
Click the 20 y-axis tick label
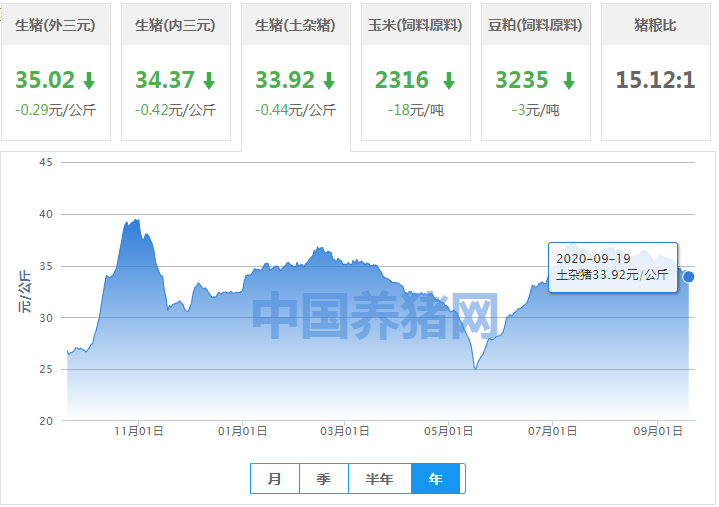pos(46,421)
